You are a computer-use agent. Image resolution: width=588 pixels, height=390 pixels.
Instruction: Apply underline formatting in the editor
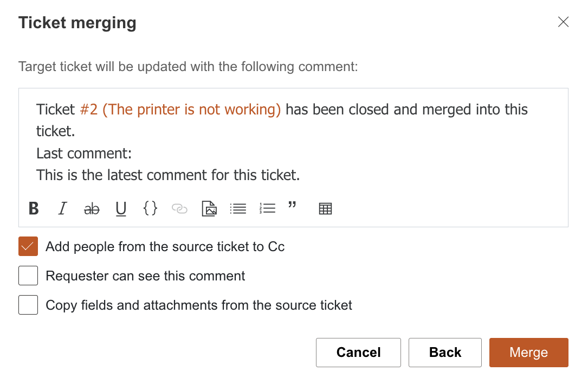pyautogui.click(x=121, y=208)
